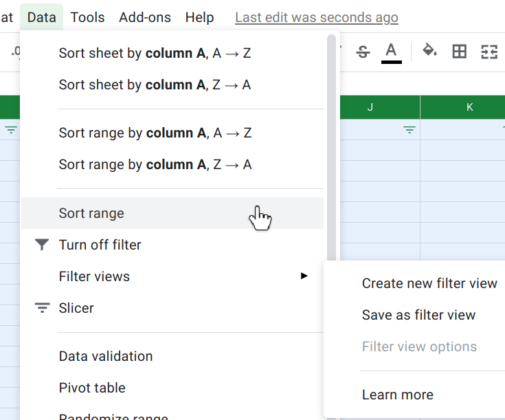The height and width of the screenshot is (420, 505).
Task: Click the merge cells icon
Action: [x=489, y=52]
